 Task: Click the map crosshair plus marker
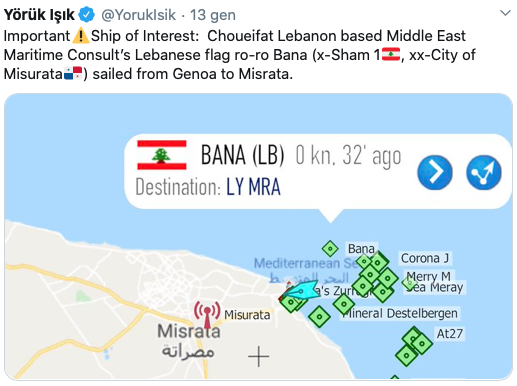(259, 356)
